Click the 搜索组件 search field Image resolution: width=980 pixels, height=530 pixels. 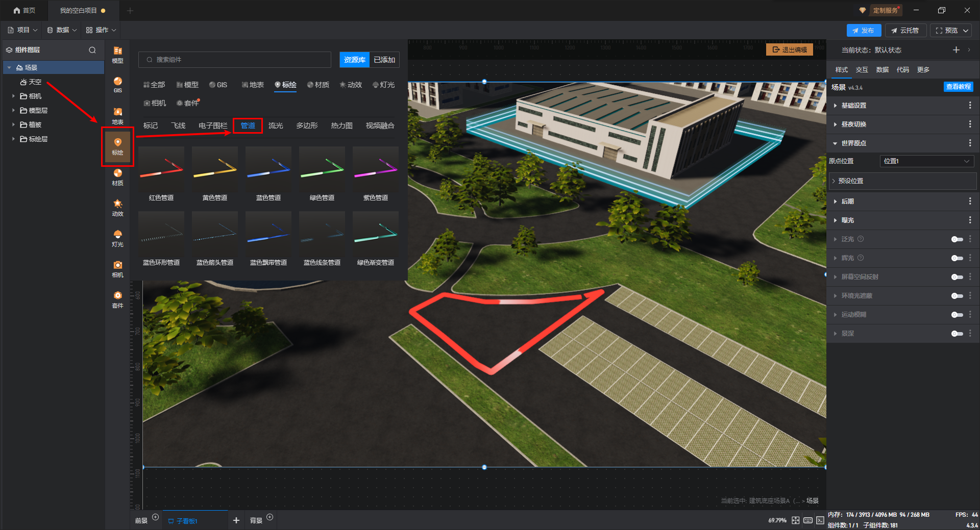click(235, 60)
